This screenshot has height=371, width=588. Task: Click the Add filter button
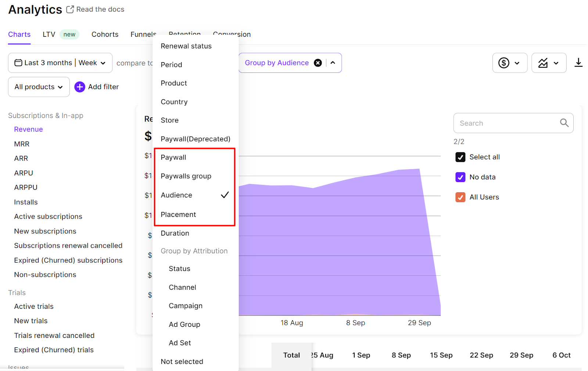[97, 87]
